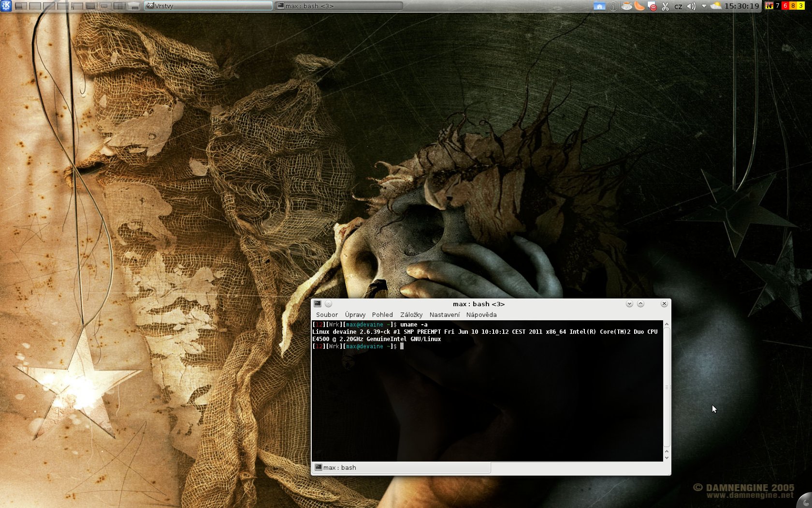Click the chat bubble with red stop sign
Screen dimensions: 812x508
[652, 6]
